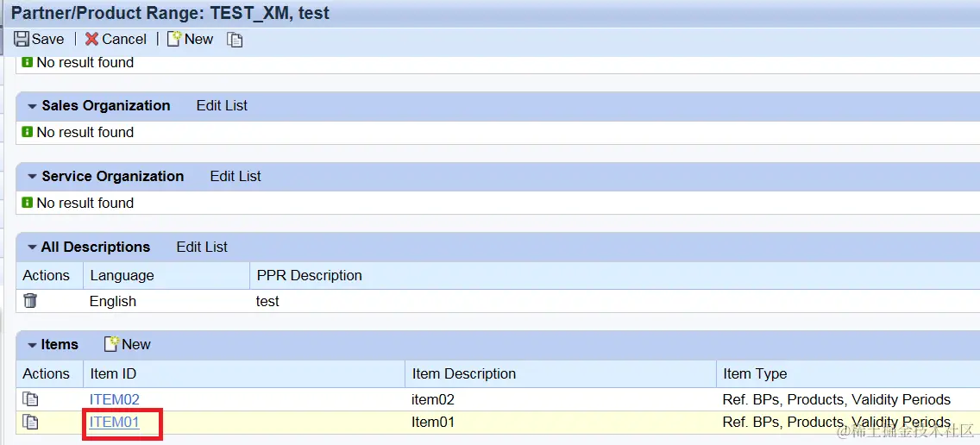Click the Save button label

click(x=48, y=39)
